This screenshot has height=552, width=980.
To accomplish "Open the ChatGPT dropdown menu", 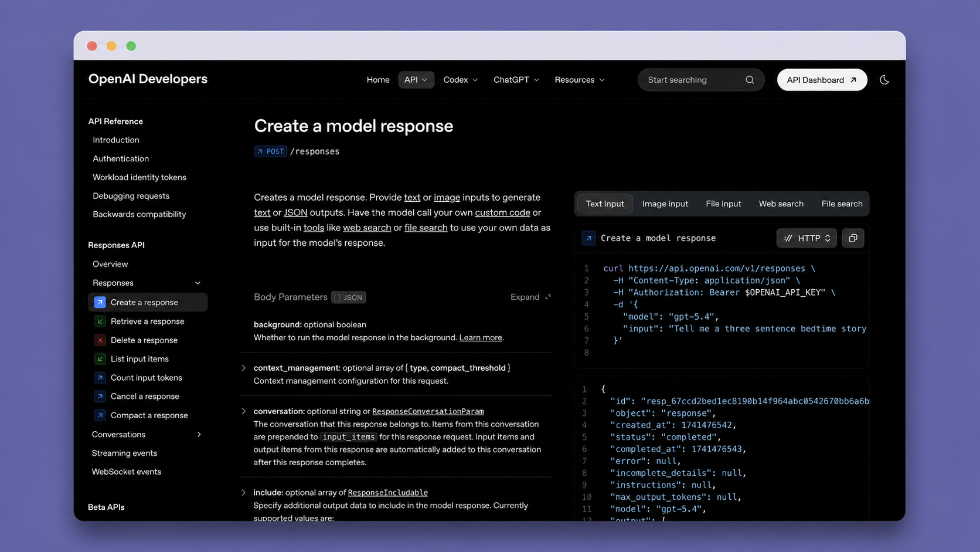I will pos(516,80).
